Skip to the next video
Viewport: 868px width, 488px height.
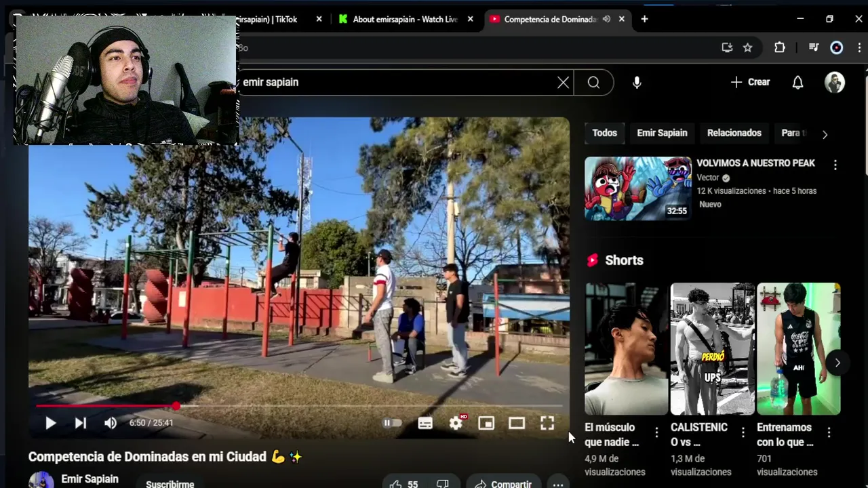click(80, 423)
